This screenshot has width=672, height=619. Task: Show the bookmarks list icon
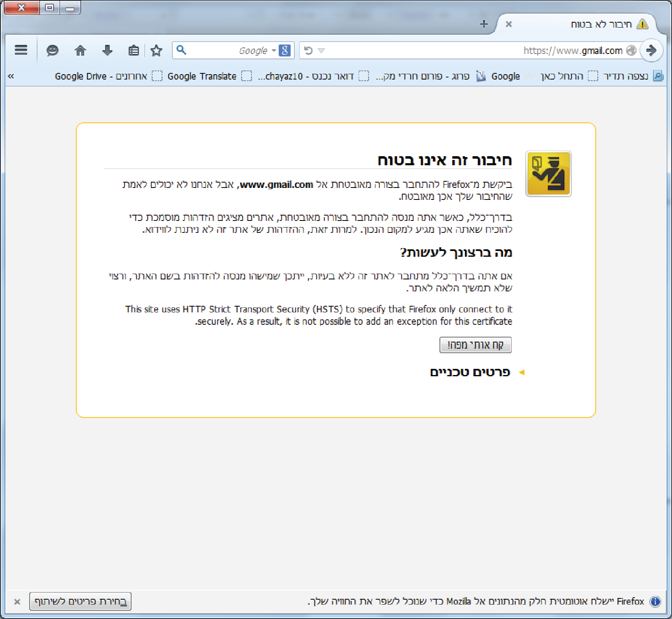[x=134, y=50]
